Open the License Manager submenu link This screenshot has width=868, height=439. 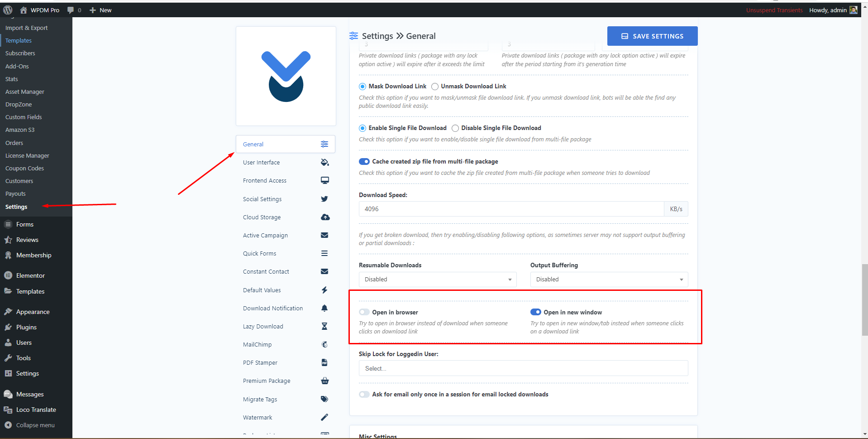click(x=27, y=155)
